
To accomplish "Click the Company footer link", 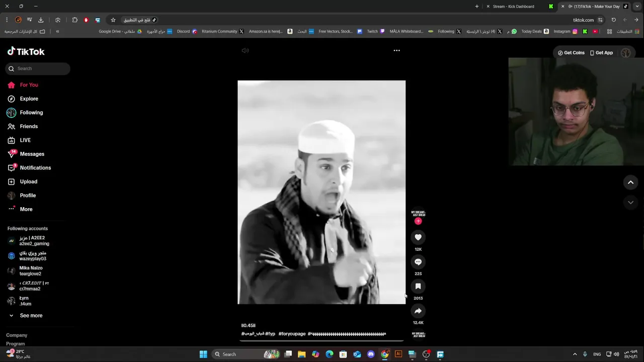I will coord(17,335).
